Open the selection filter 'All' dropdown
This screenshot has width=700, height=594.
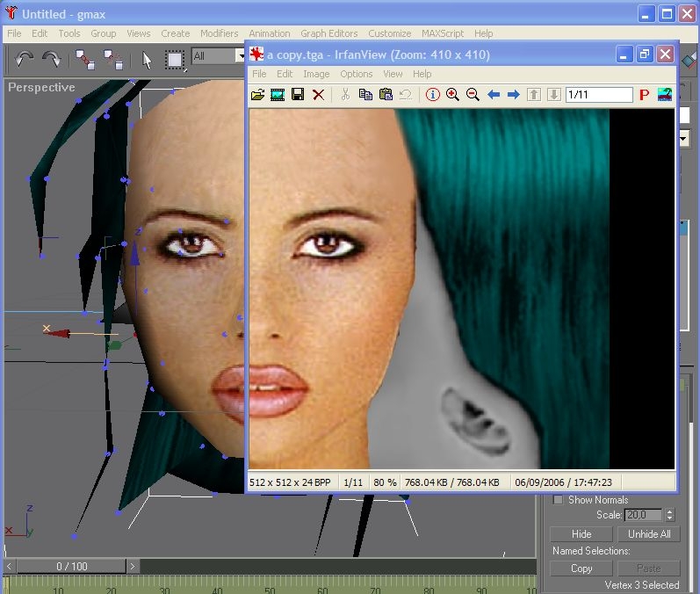coord(240,56)
